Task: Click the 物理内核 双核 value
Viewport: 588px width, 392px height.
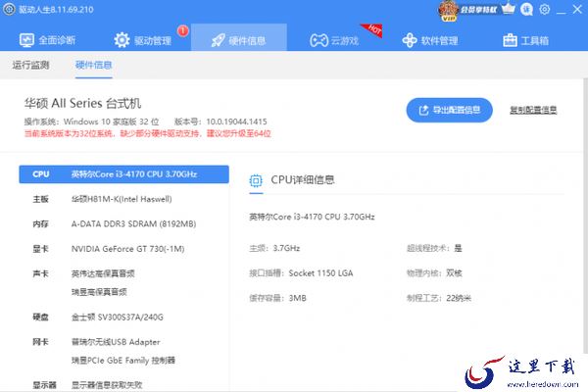Action: pyautogui.click(x=454, y=273)
